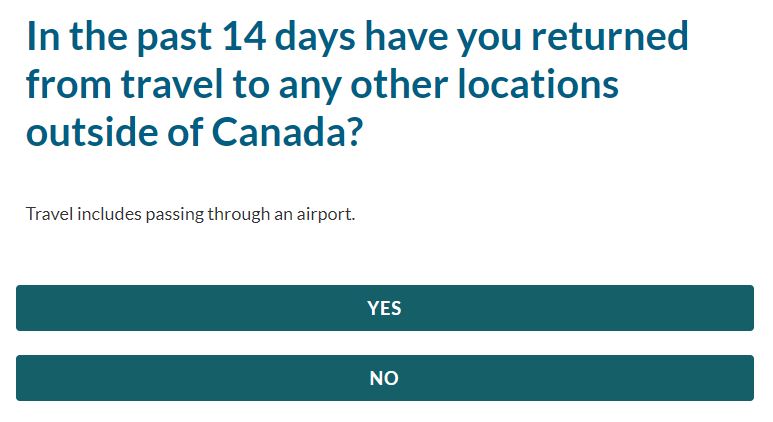This screenshot has height=422, width=773.
Task: Click the word "through" in the note
Action: coord(239,215)
